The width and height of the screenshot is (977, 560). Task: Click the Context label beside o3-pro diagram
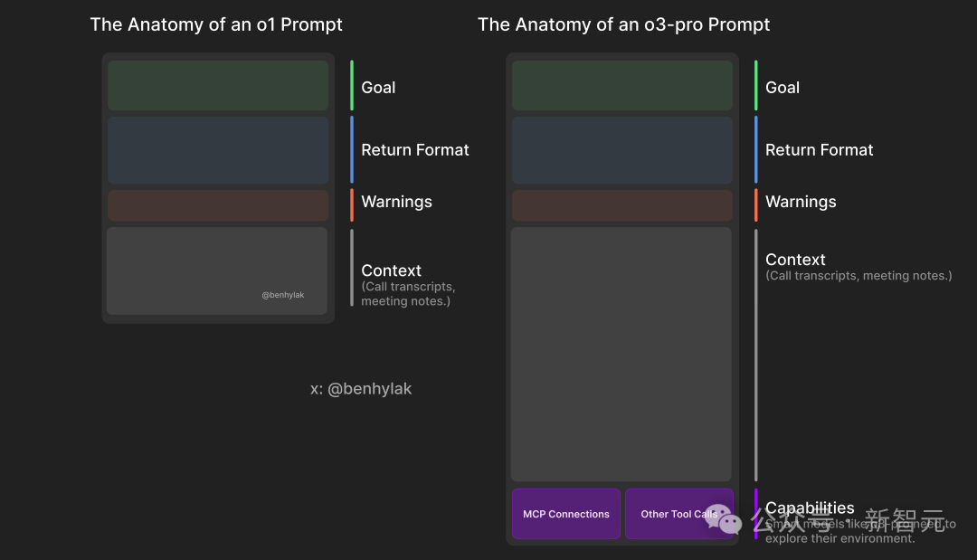tap(795, 260)
